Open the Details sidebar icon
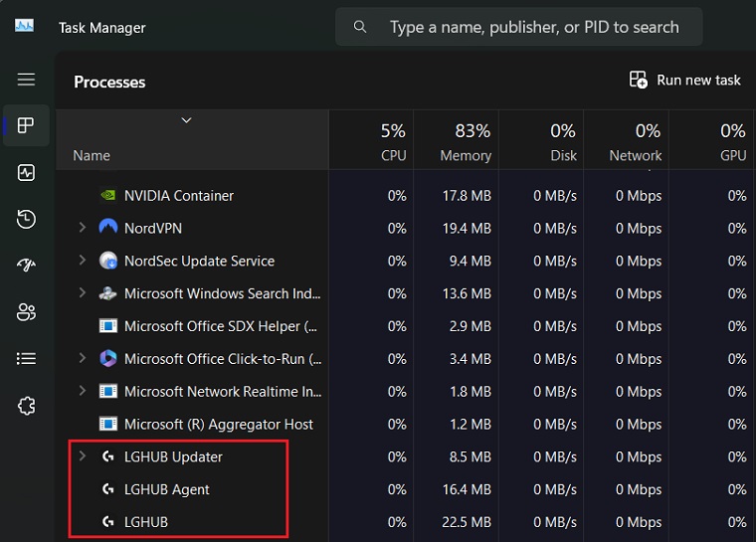This screenshot has height=542, width=756. (x=26, y=359)
